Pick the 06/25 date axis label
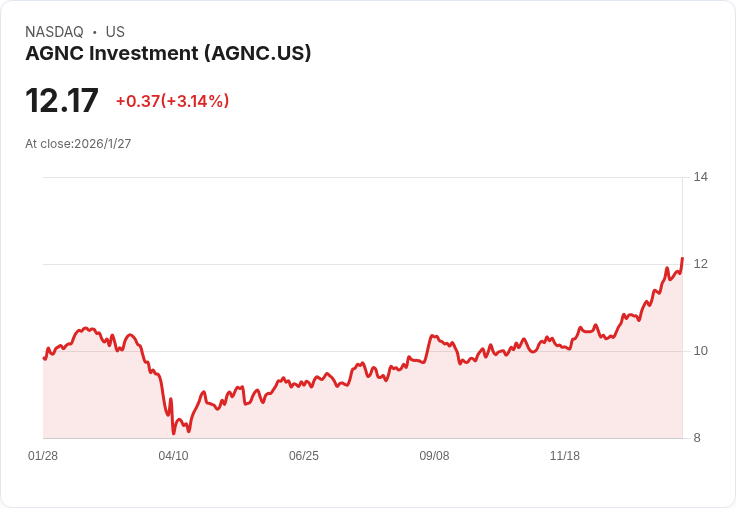 coord(304,456)
